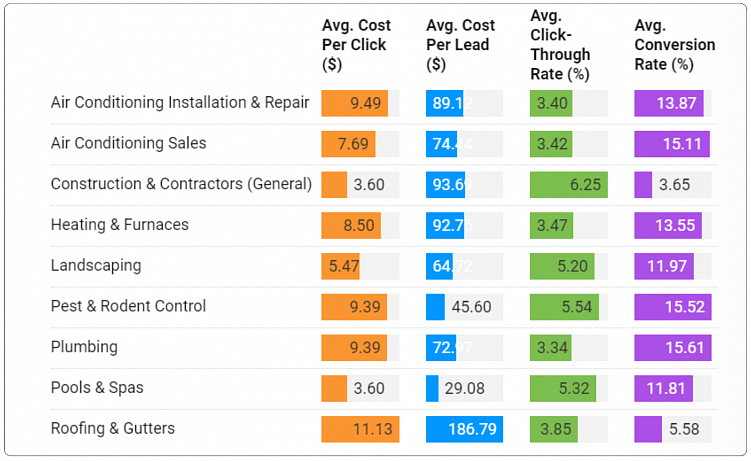Click the Construction & Contractors (General) label
This screenshot has height=461, width=751.
181,184
